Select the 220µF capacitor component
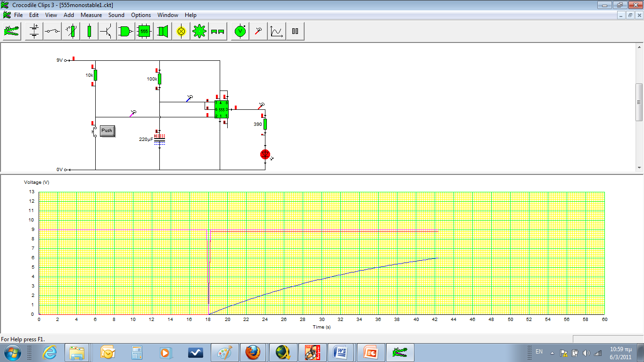Viewport: 644px width, 362px height. click(x=160, y=139)
